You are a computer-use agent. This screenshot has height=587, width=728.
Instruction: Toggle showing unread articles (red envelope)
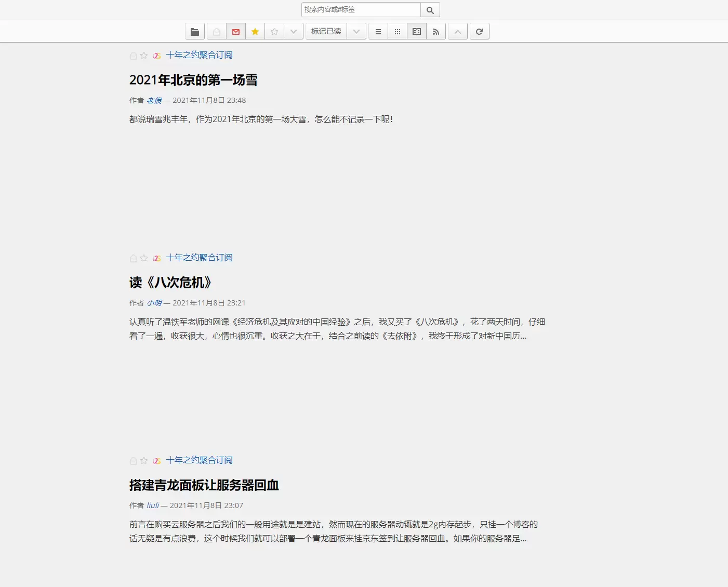tap(236, 32)
